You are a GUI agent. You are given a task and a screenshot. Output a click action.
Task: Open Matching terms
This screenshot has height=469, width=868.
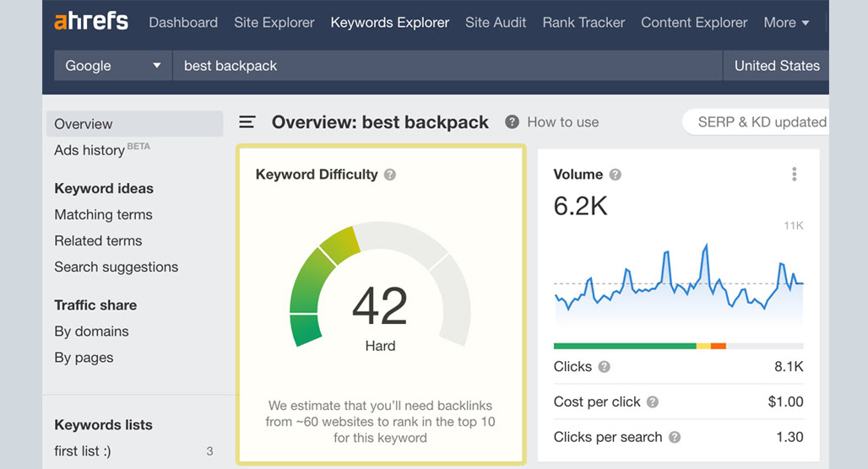click(104, 214)
